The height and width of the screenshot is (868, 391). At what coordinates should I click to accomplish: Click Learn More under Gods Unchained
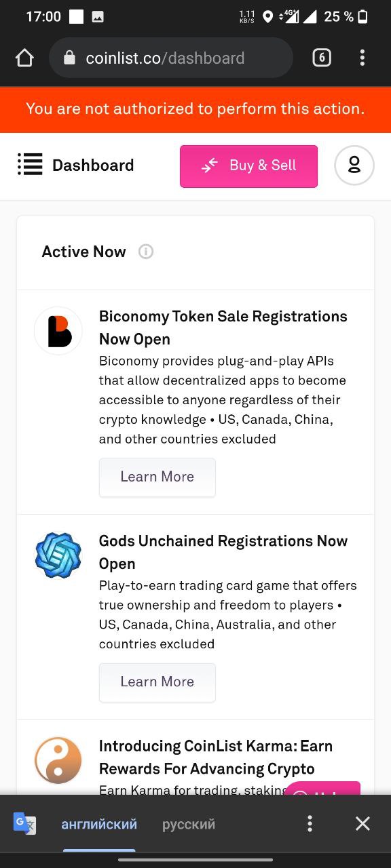point(157,682)
